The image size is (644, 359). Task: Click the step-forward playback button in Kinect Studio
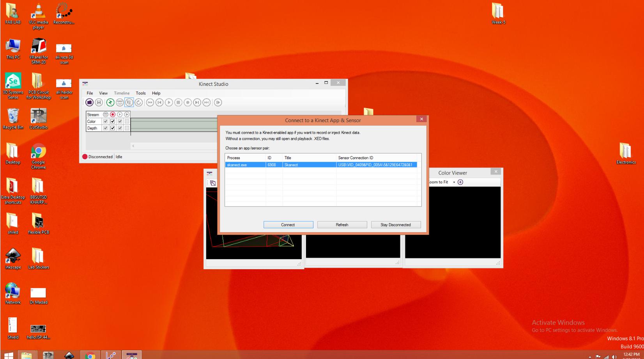197,102
